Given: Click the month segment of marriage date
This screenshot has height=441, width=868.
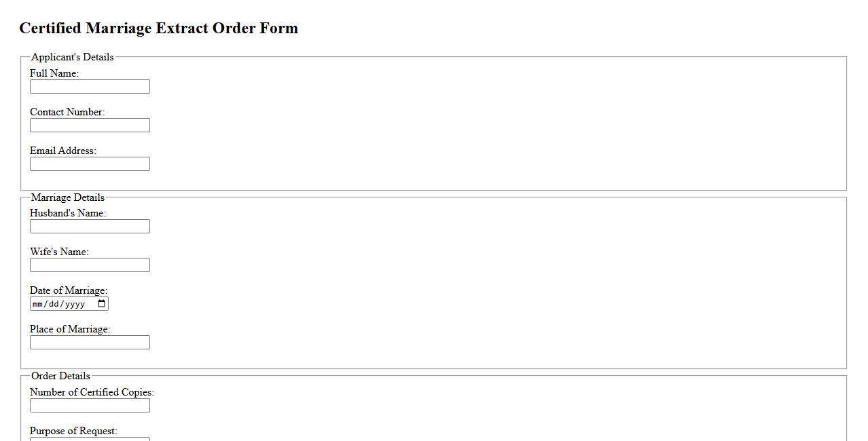Looking at the screenshot, I should 38,304.
